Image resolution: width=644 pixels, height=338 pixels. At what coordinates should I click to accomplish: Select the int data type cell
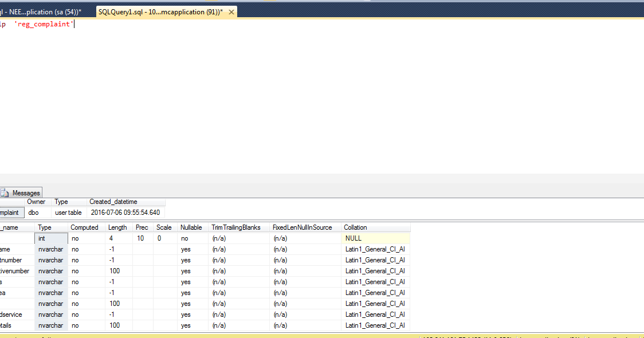coord(41,238)
